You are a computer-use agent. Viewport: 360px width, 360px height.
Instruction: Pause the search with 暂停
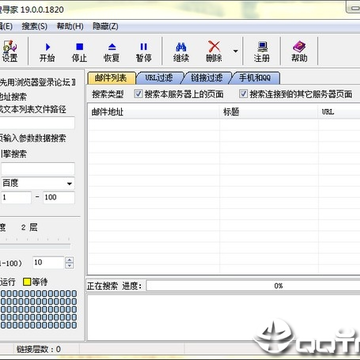[x=144, y=52]
